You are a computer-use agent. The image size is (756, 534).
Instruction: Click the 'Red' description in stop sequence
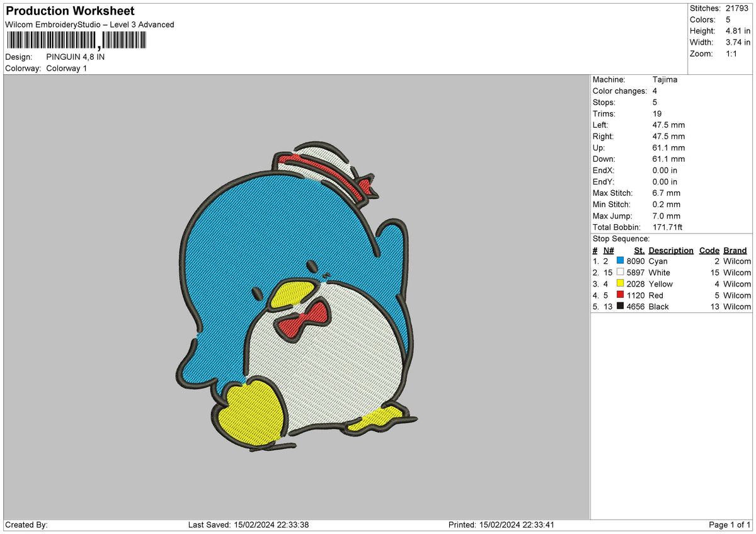(656, 295)
